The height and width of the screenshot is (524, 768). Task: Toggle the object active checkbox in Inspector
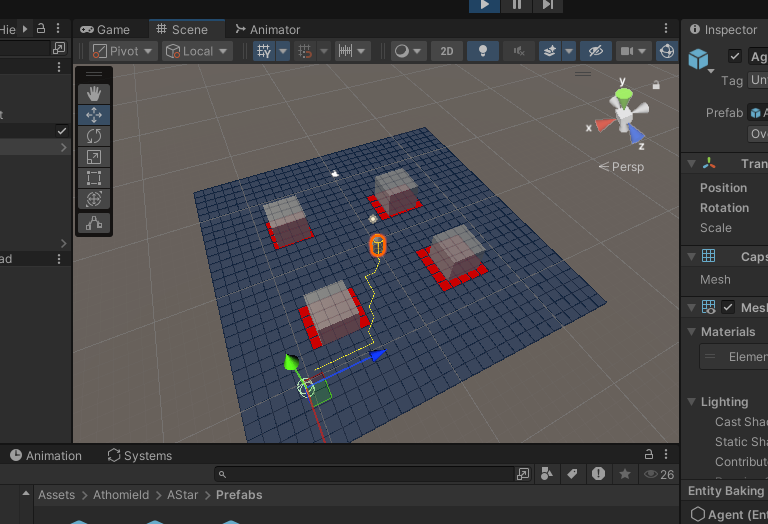click(735, 57)
